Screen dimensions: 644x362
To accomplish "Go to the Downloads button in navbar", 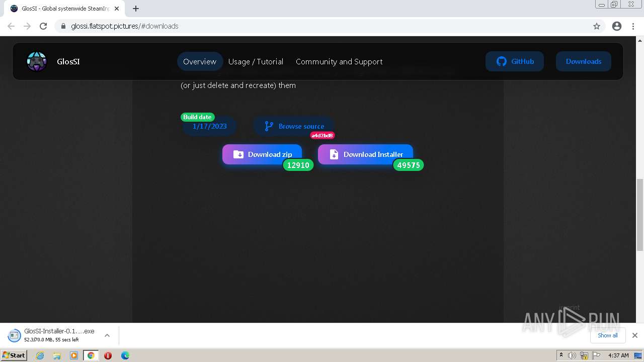I will pyautogui.click(x=584, y=61).
